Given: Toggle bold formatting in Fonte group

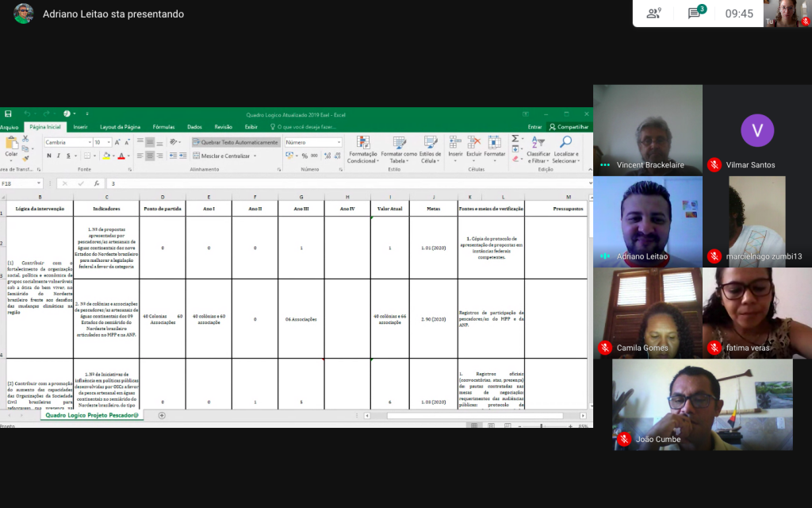Looking at the screenshot, I should coord(48,156).
